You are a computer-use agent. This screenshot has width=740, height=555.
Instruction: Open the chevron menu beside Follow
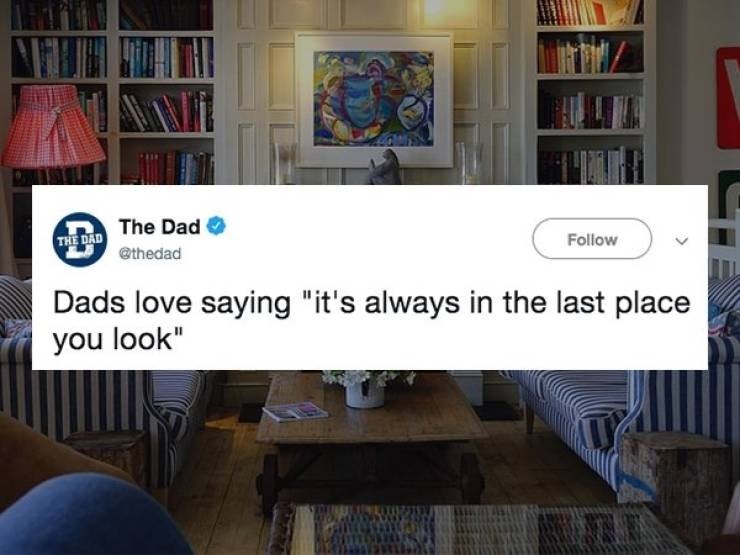[x=681, y=241]
